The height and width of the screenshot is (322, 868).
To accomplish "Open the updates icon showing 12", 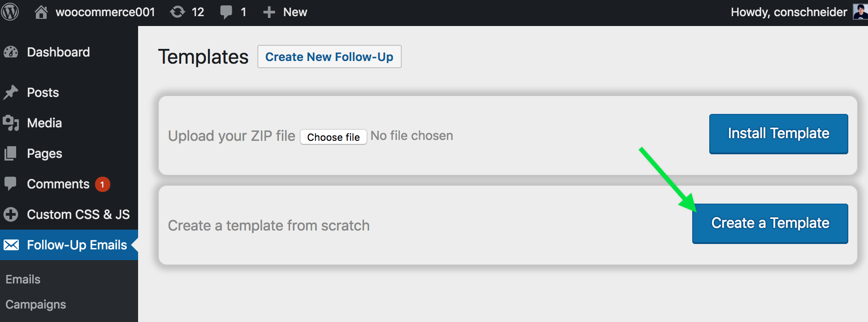I will (178, 12).
